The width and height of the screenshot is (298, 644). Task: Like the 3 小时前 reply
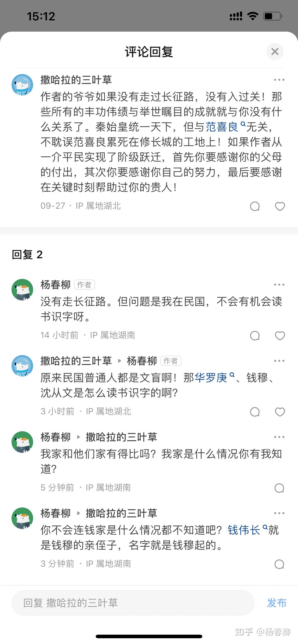280,412
